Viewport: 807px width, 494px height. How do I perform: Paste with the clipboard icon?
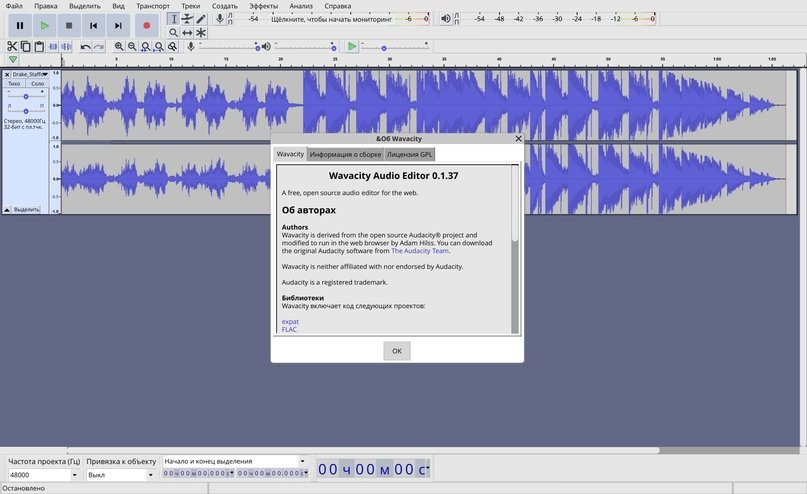pyautogui.click(x=39, y=46)
